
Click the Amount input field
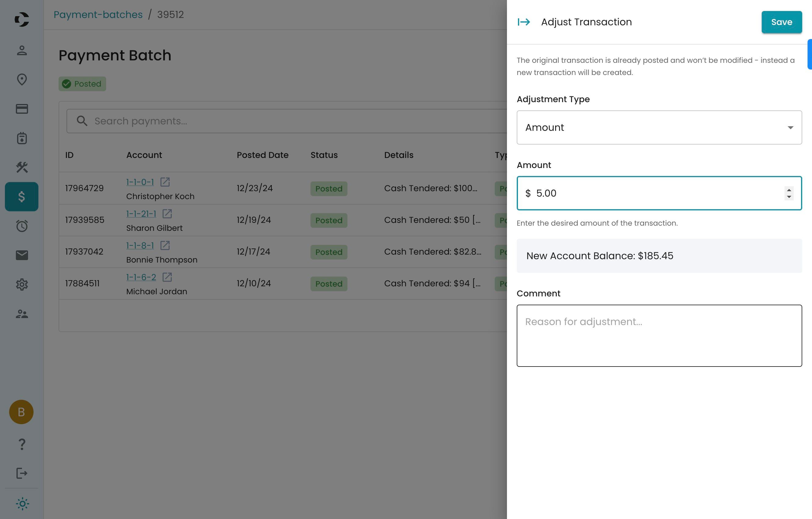point(654,193)
